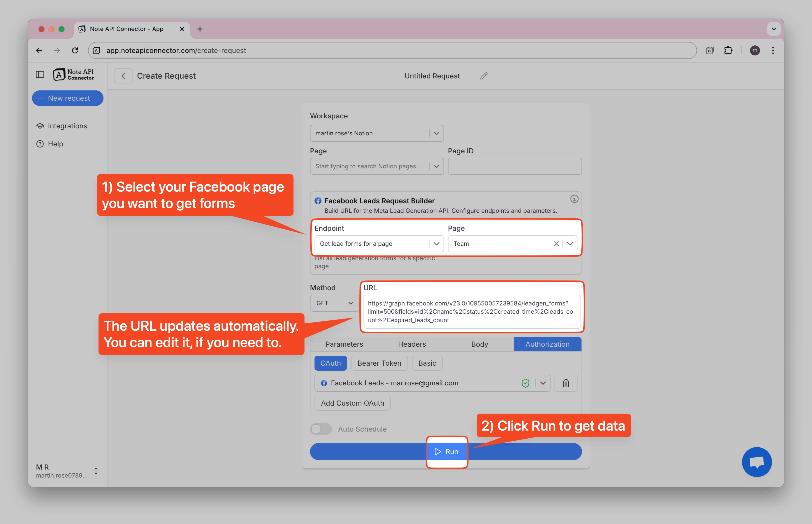Delete the OAuth connection with trash icon
This screenshot has height=524, width=812.
(566, 383)
